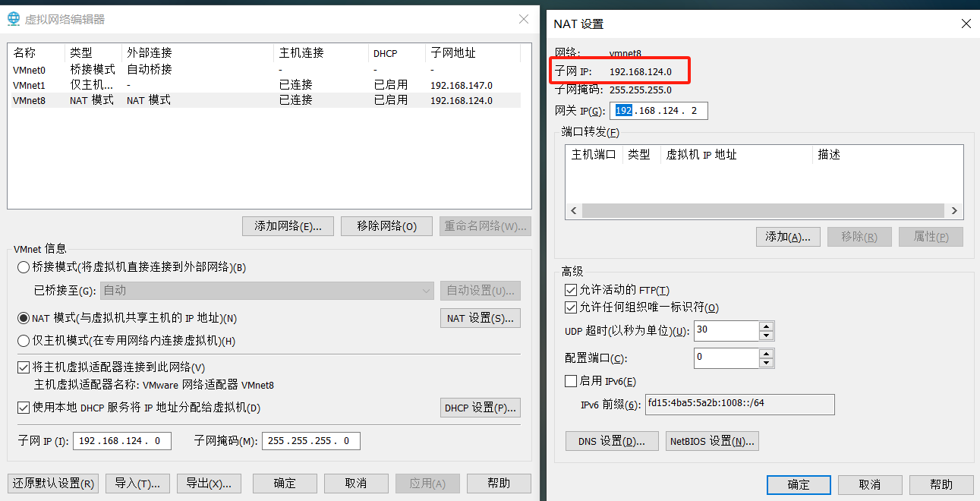Click 还原默认设置(R) button
Screen dimensions: 980x501
pyautogui.click(x=53, y=484)
